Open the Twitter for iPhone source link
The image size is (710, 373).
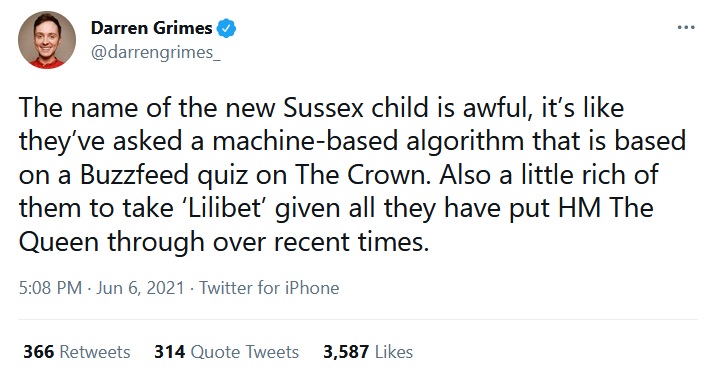tap(269, 288)
